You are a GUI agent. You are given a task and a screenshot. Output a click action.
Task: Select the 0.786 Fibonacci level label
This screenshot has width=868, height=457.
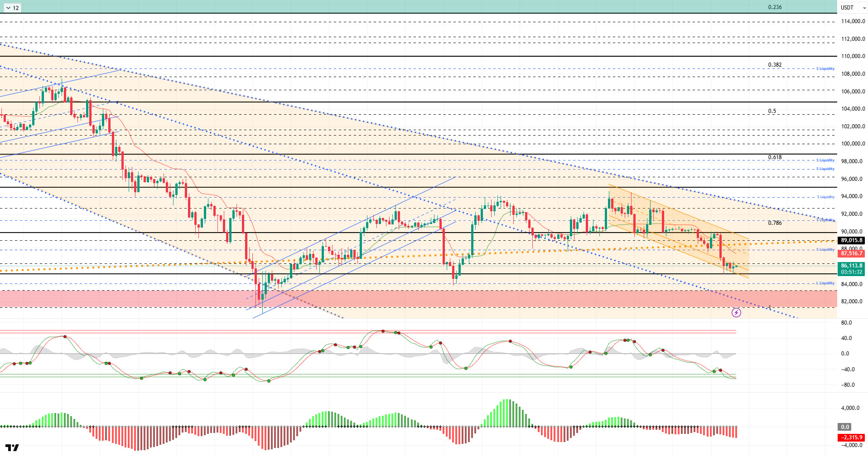pyautogui.click(x=775, y=223)
